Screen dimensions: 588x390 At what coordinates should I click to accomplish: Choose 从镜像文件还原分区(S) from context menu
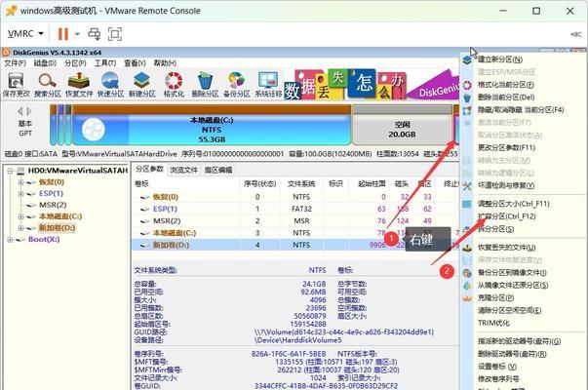(513, 286)
